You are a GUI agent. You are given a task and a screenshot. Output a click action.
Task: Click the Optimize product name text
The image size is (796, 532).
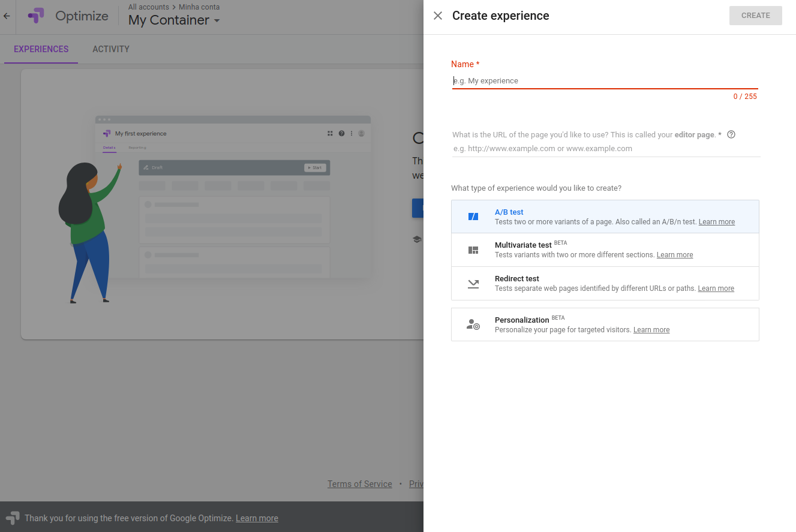pos(82,16)
